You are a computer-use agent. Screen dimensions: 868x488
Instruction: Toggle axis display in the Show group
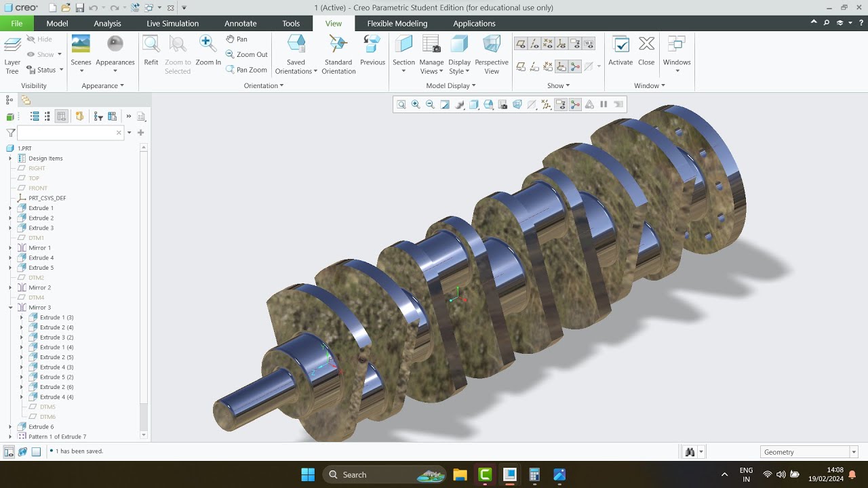[x=534, y=44]
